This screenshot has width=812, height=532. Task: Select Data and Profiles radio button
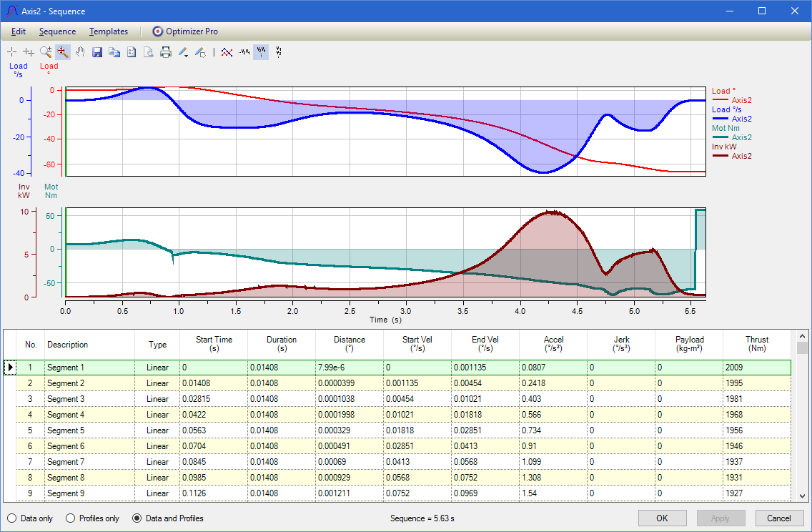(x=137, y=518)
